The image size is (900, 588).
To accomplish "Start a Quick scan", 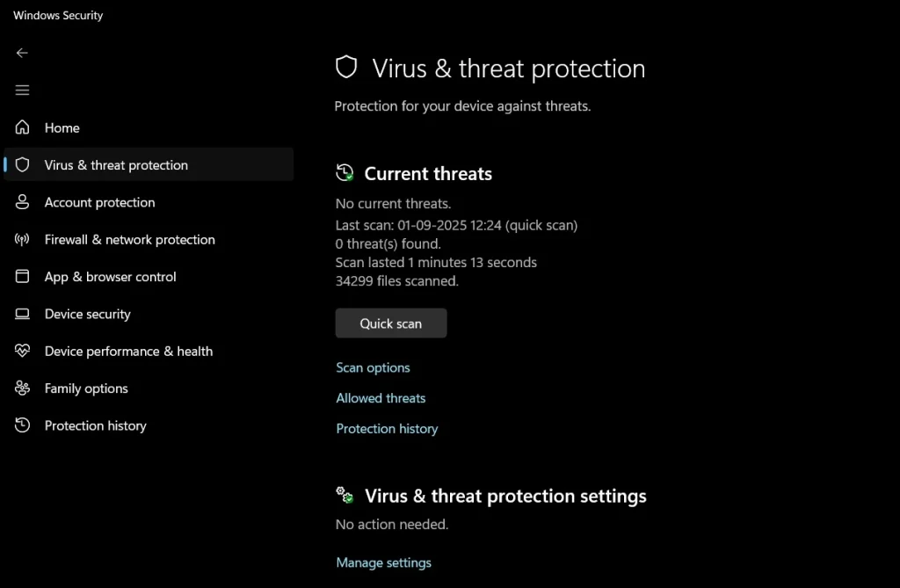I will click(x=390, y=323).
